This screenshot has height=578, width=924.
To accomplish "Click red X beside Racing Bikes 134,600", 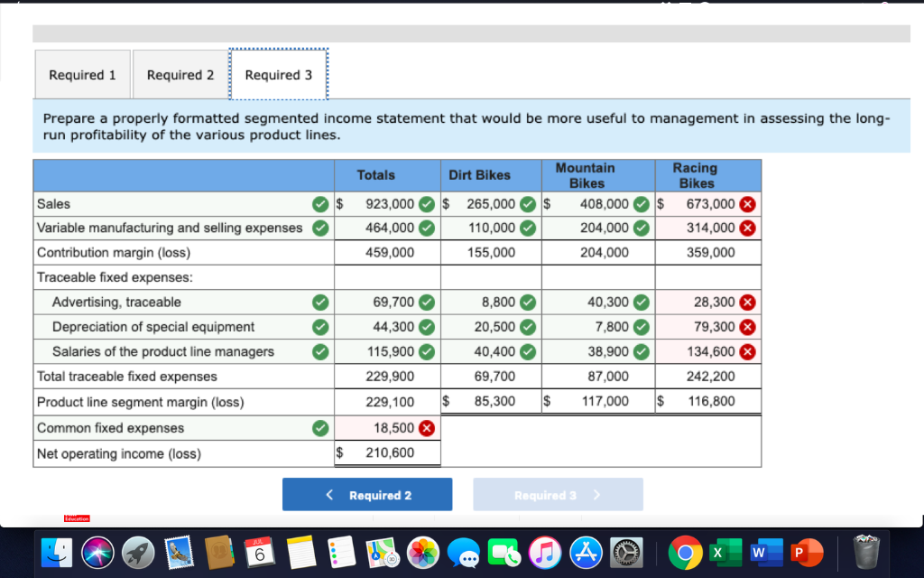I will [747, 352].
